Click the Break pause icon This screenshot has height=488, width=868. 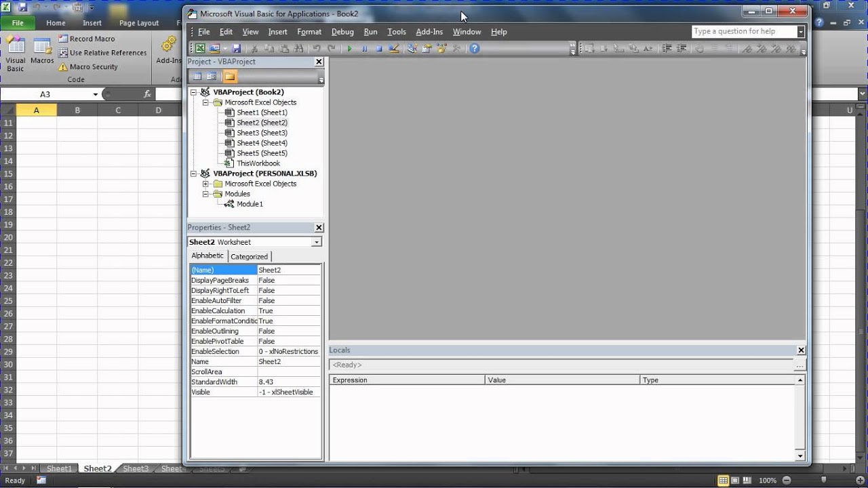pyautogui.click(x=364, y=49)
